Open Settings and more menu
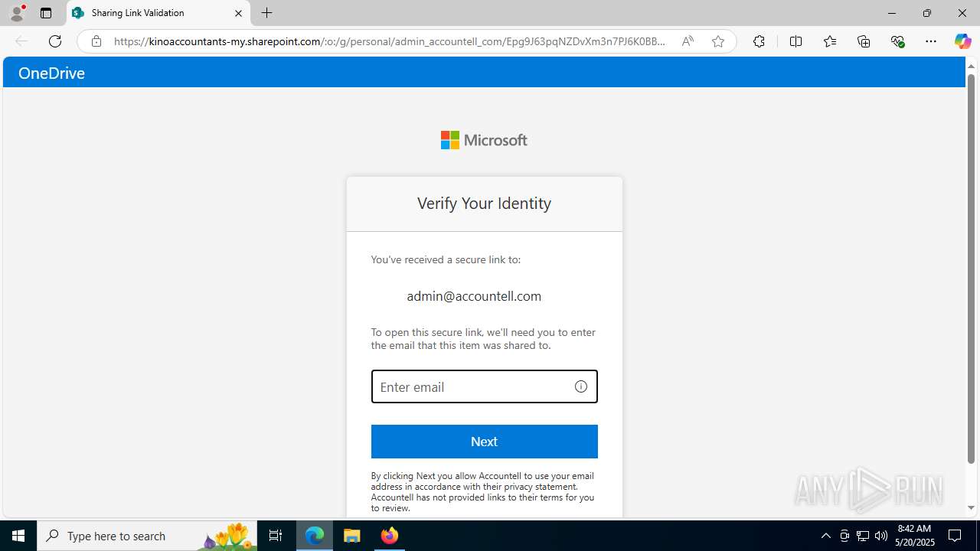 [931, 41]
